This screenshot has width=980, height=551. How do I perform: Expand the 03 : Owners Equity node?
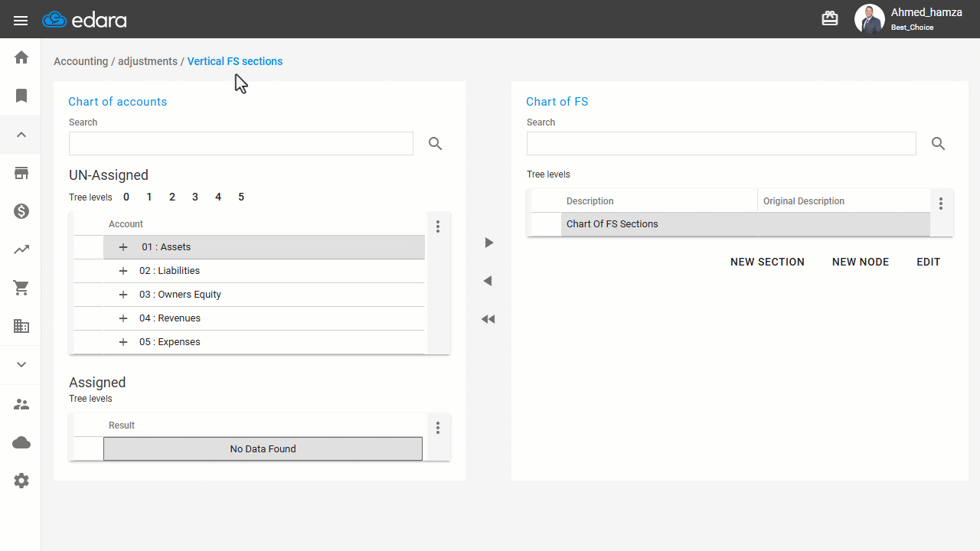click(x=123, y=295)
